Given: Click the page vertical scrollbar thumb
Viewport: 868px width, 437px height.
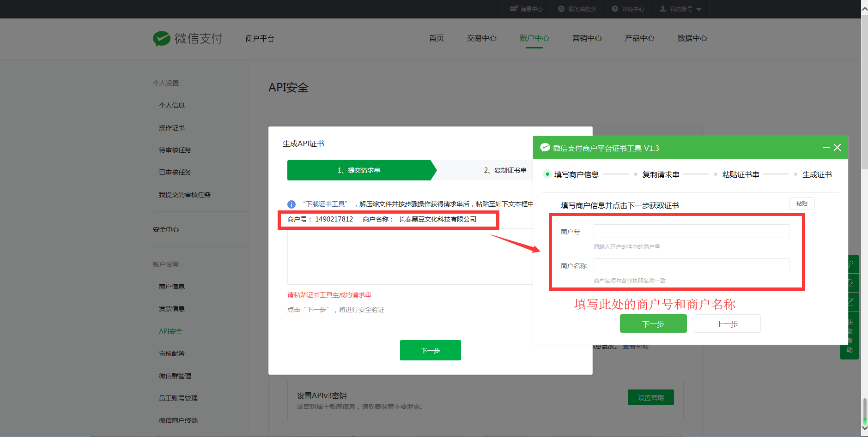Looking at the screenshot, I should (x=864, y=92).
